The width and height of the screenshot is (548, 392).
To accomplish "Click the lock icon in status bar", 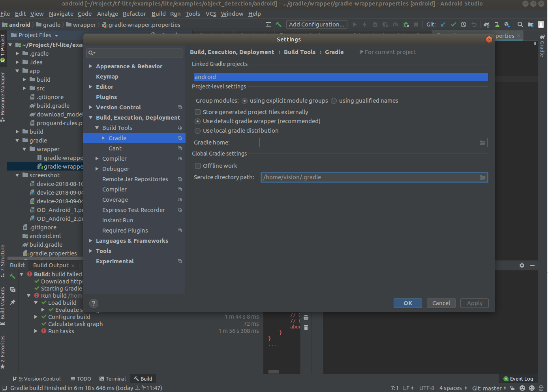I will 512,388.
